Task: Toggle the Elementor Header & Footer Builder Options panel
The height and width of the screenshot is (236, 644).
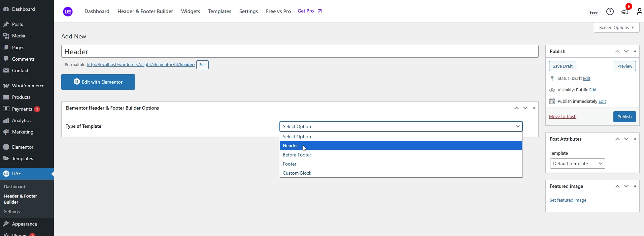Action: click(x=534, y=108)
